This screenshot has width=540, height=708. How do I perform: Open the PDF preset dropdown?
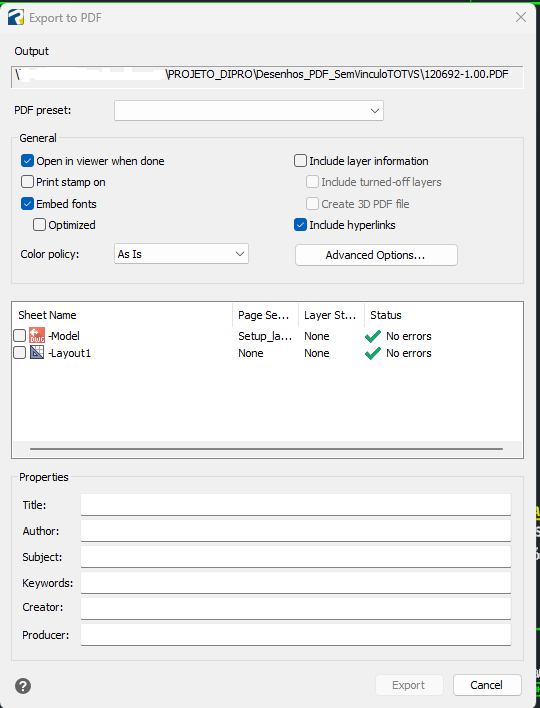click(249, 111)
